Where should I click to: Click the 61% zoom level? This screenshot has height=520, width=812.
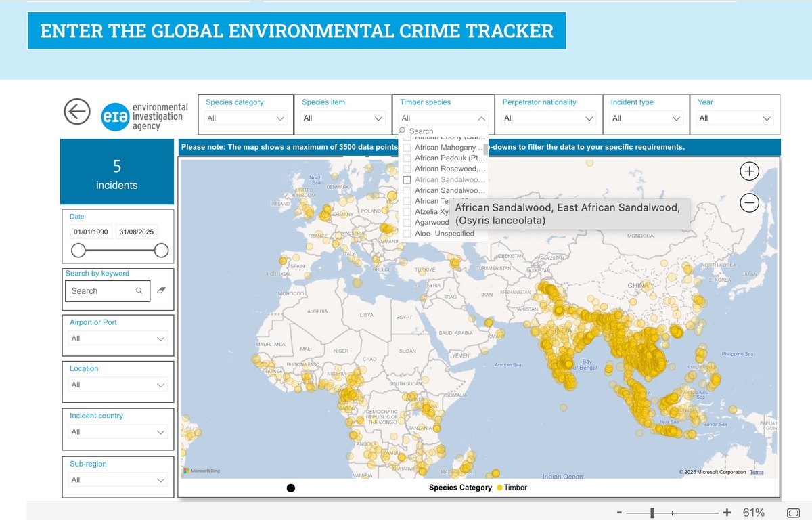(754, 513)
